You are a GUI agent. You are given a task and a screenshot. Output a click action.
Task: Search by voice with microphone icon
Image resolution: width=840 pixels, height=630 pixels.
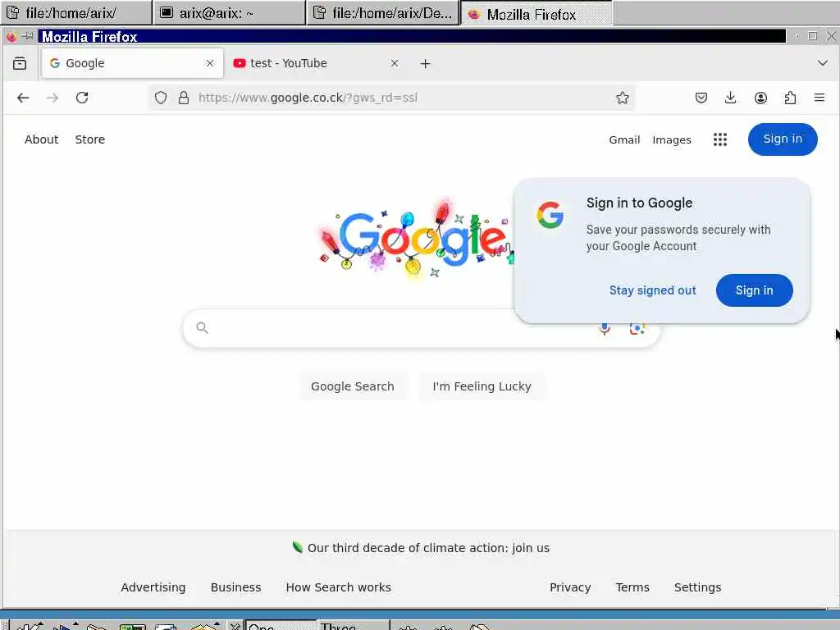(x=605, y=328)
